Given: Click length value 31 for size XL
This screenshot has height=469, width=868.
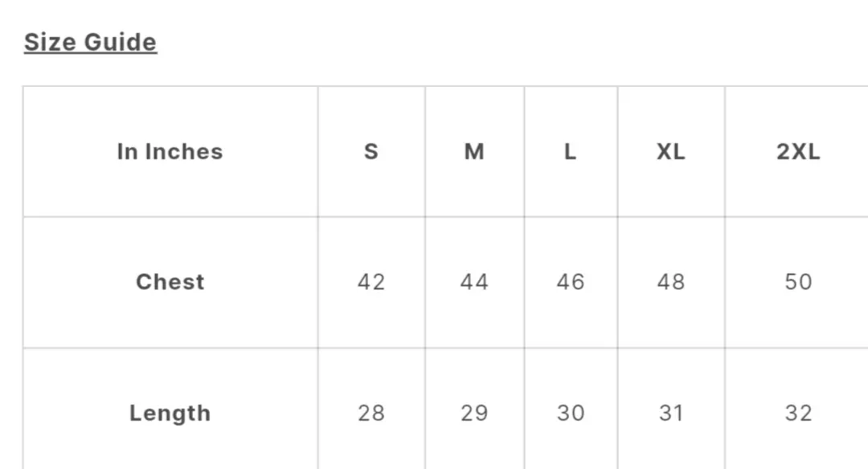Looking at the screenshot, I should [671, 413].
